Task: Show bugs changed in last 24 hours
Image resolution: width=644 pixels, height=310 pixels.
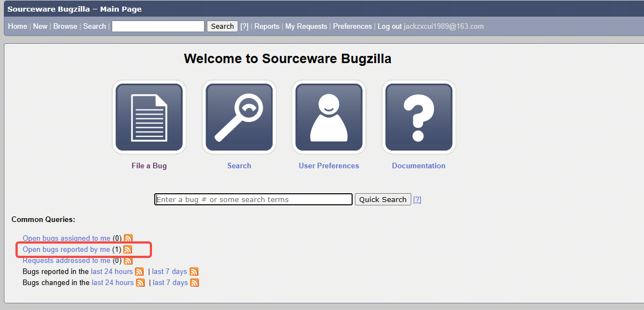Action: [x=113, y=282]
